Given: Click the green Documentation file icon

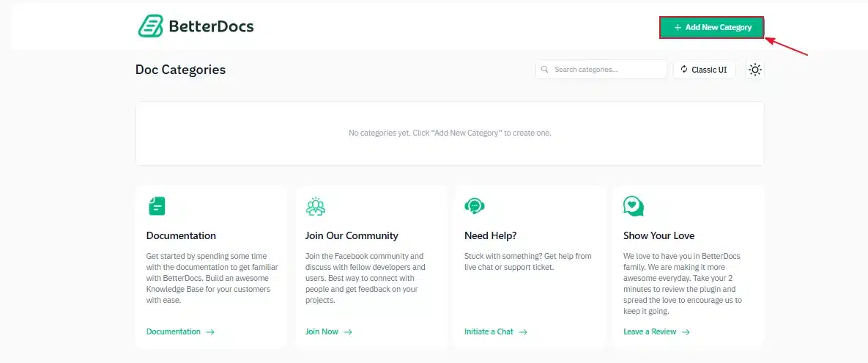Looking at the screenshot, I should pyautogui.click(x=157, y=206).
